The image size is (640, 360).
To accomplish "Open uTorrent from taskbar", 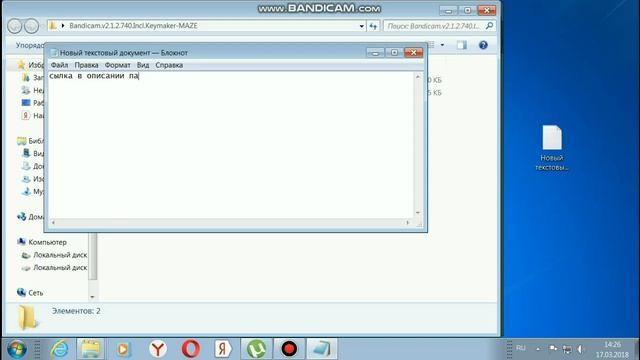I will [x=256, y=349].
